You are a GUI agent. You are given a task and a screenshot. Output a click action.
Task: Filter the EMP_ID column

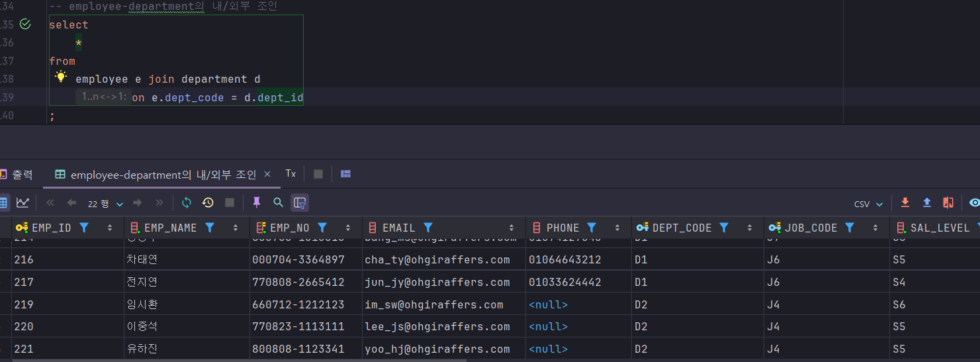coord(84,228)
